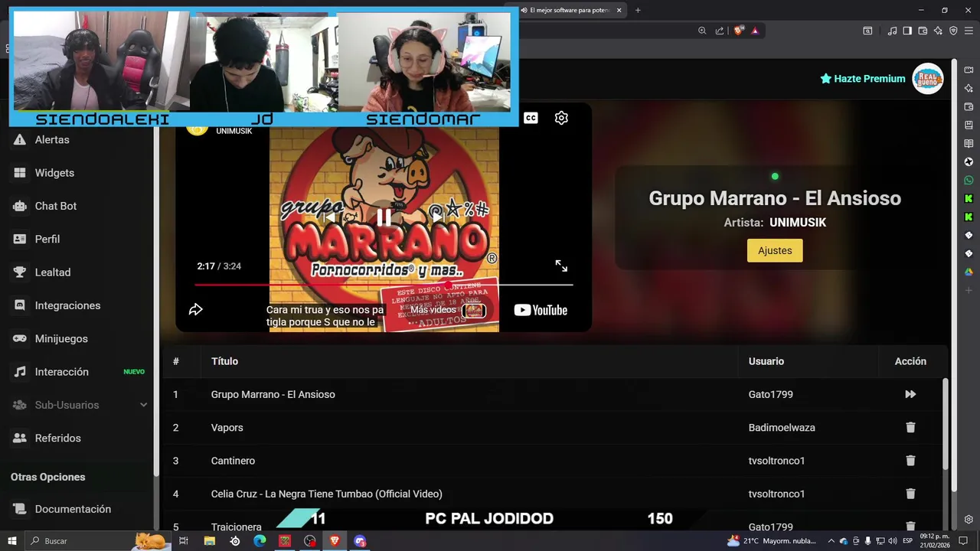The width and height of the screenshot is (980, 551).
Task: Open a new browser tab
Action: [638, 10]
